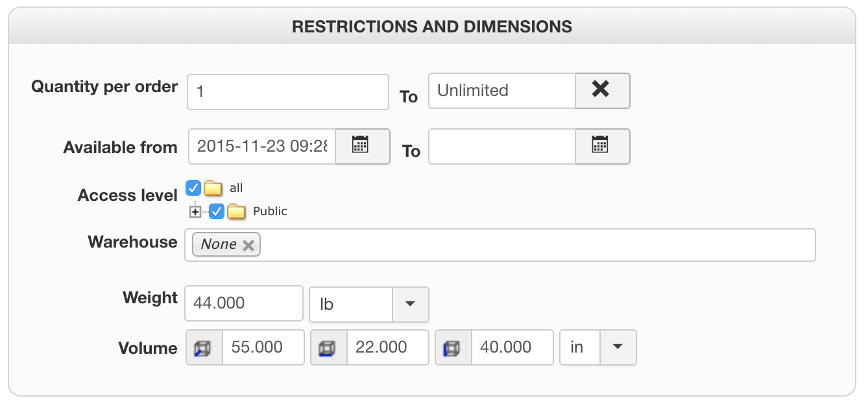Click the first volume dimension cube icon
The height and width of the screenshot is (407, 868).
(204, 348)
